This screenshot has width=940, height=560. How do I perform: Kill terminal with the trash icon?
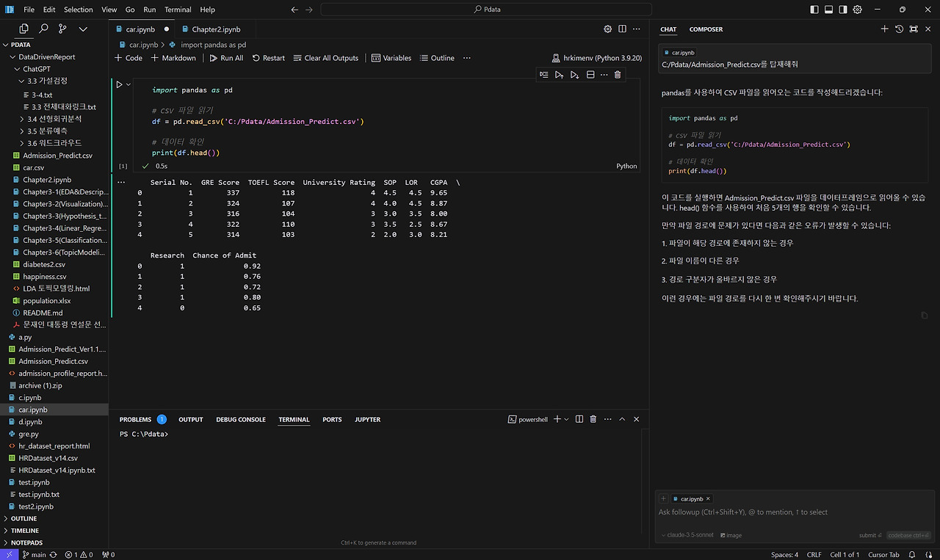click(593, 419)
